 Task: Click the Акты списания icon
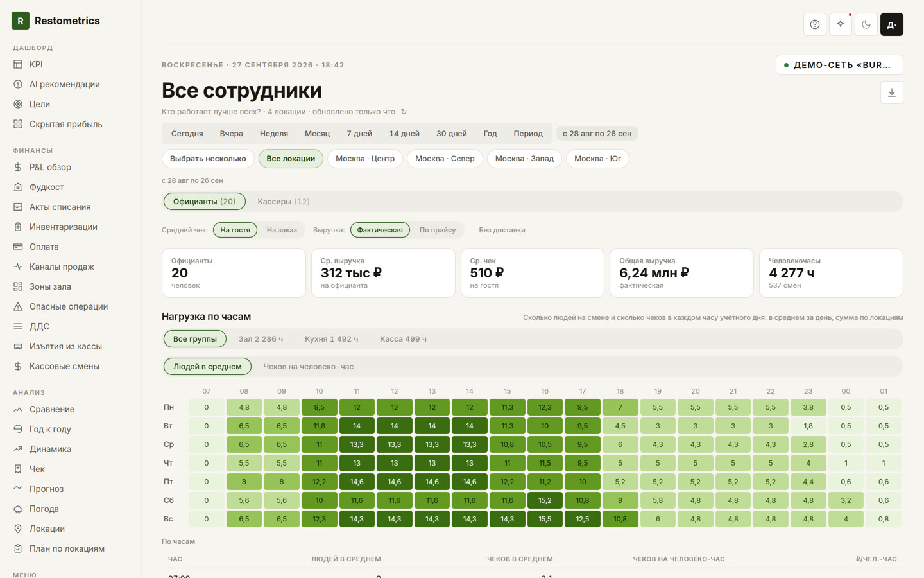coord(18,207)
